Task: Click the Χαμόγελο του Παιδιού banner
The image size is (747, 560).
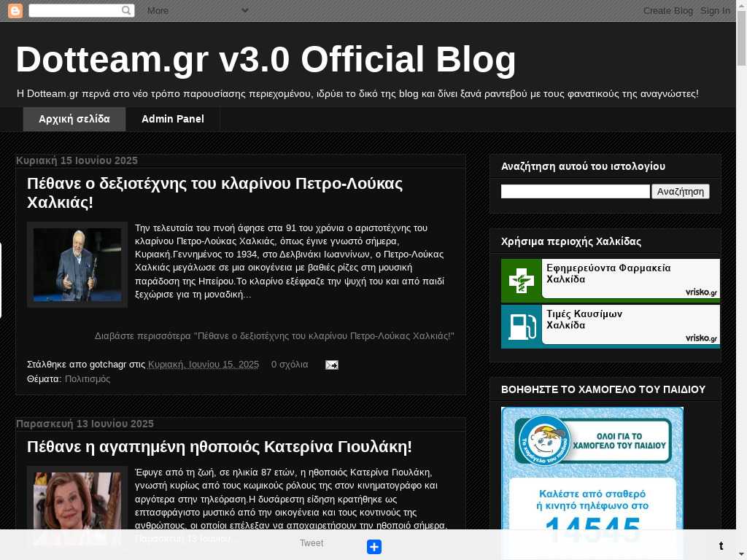Action: (592, 482)
